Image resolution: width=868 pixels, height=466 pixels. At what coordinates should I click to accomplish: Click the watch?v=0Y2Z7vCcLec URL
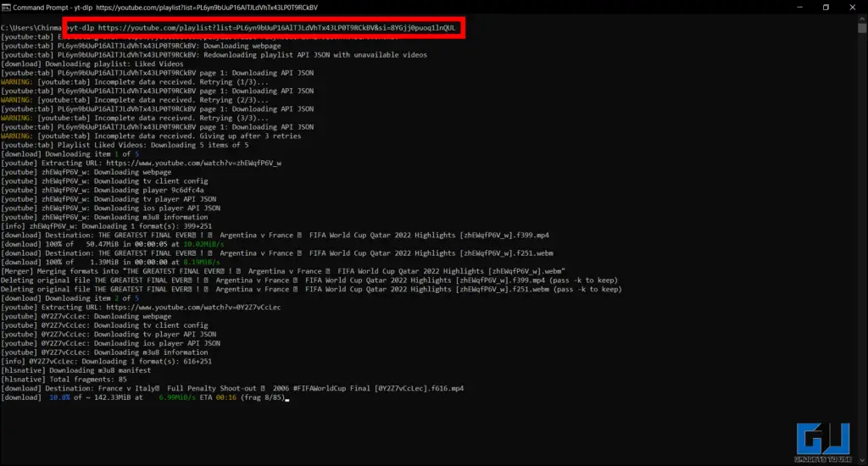click(193, 308)
